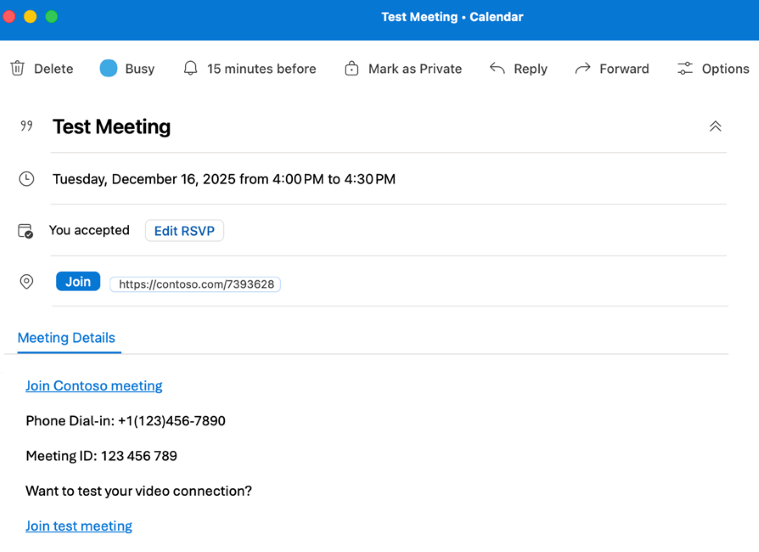Click Want to test your video connection text
The height and width of the screenshot is (552, 759).
(138, 491)
